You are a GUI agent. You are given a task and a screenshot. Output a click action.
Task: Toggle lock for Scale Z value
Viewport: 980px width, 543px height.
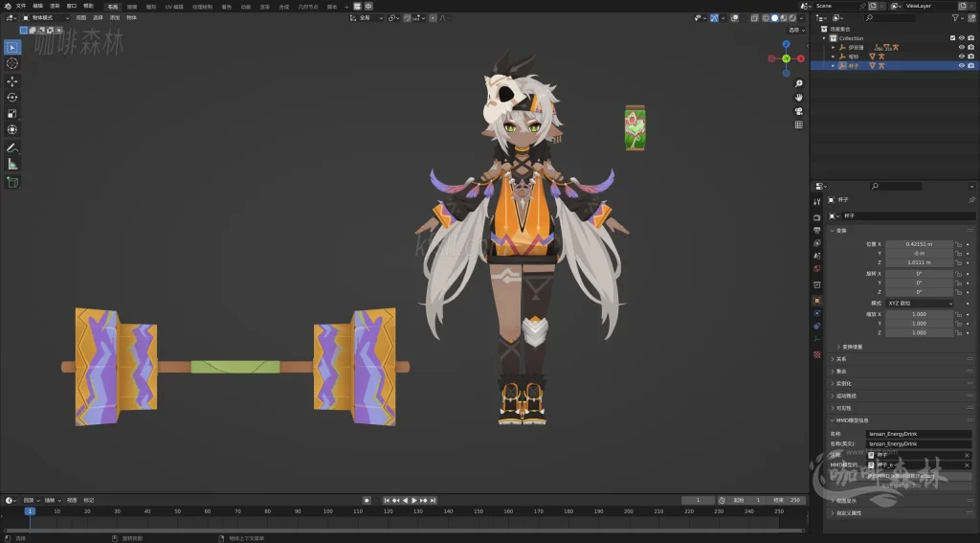(x=959, y=333)
